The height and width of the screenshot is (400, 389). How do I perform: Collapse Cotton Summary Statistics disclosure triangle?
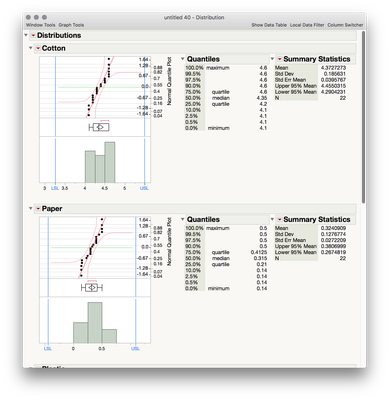[272, 59]
